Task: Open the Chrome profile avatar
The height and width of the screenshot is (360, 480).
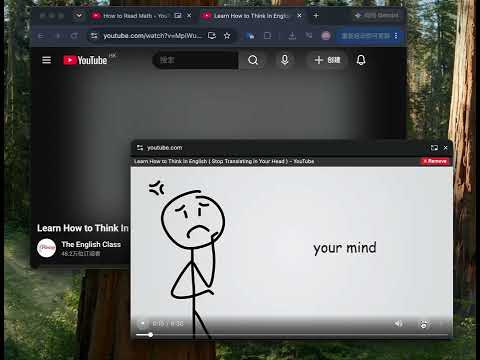Action: (326, 36)
